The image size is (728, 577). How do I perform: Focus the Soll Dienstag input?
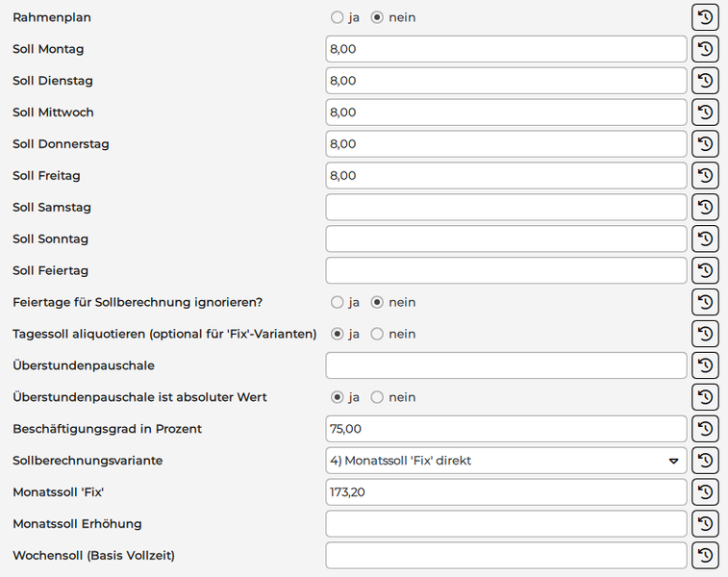[x=506, y=81]
